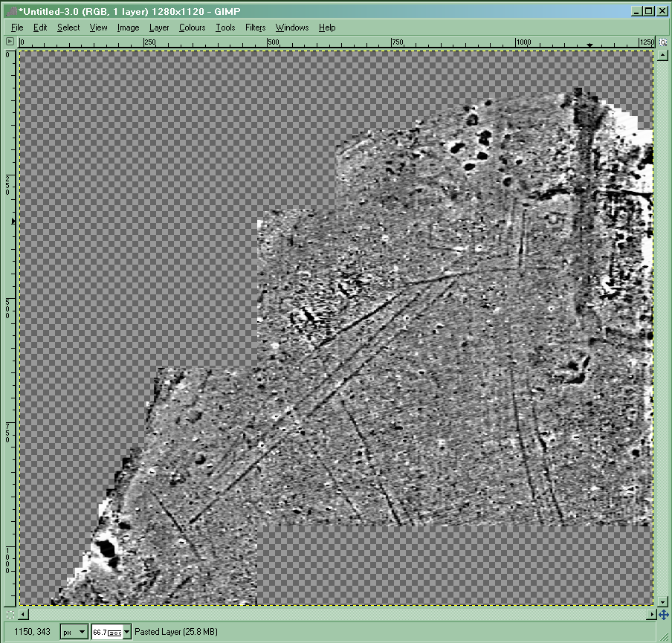
Task: Open the File menu
Action: pyautogui.click(x=17, y=28)
